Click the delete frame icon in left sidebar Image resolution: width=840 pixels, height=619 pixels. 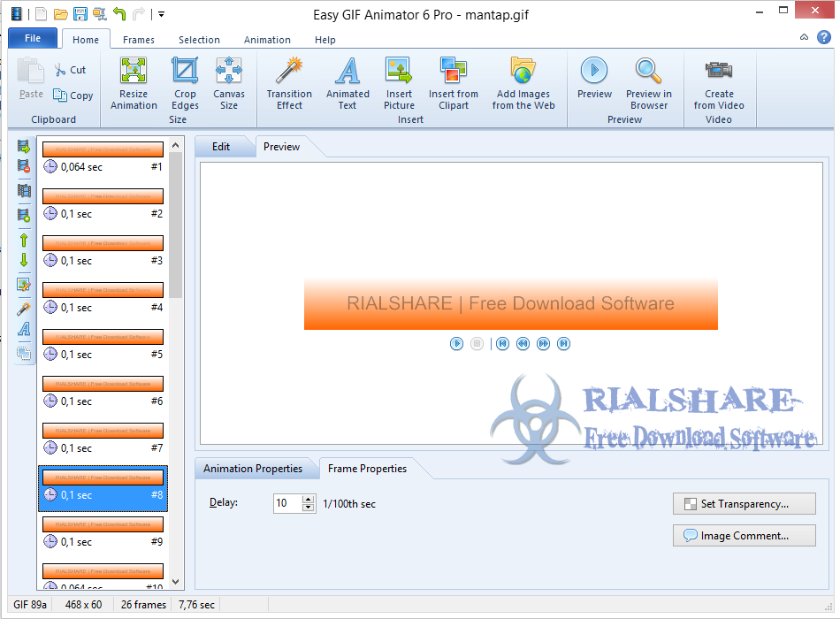coord(24,166)
